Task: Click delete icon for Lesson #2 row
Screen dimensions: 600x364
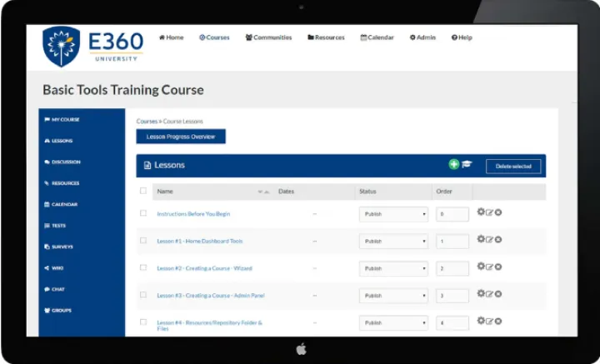Action: [498, 267]
